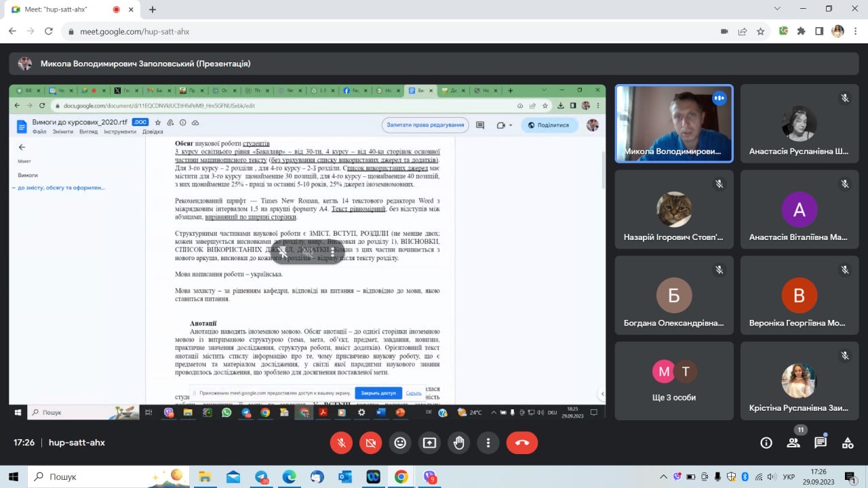
Task: Open File Explorer from taskbar
Action: point(204,476)
